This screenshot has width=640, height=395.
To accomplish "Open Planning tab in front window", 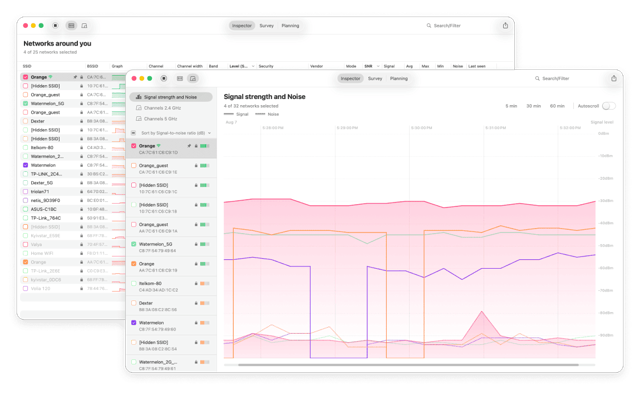I will click(x=399, y=78).
